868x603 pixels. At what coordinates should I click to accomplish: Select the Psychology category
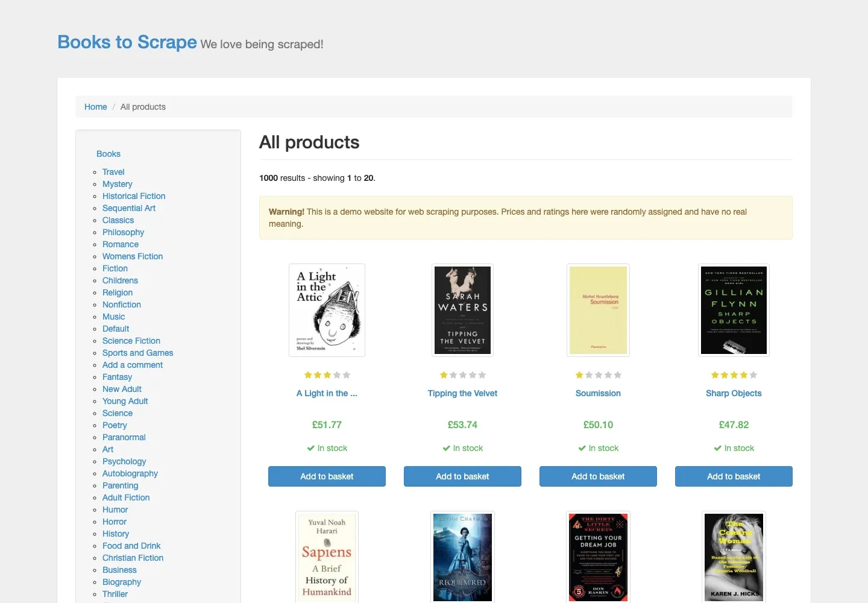[124, 461]
